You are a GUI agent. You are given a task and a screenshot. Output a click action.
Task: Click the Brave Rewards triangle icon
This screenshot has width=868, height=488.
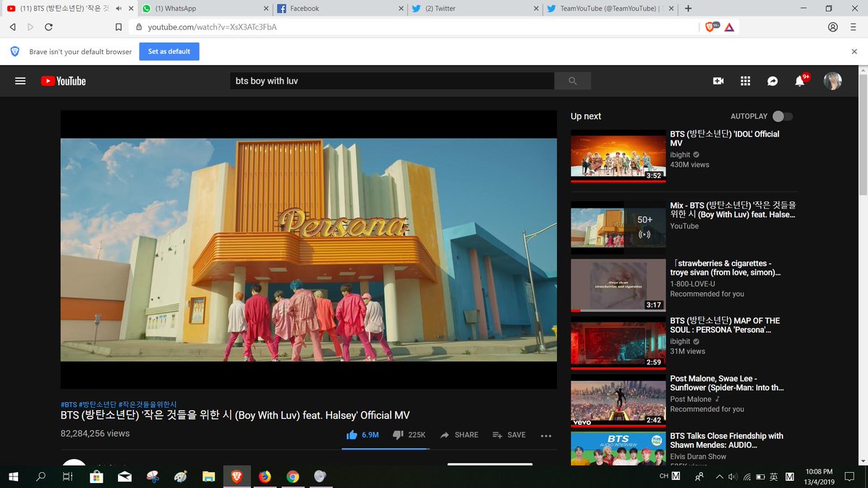click(729, 27)
